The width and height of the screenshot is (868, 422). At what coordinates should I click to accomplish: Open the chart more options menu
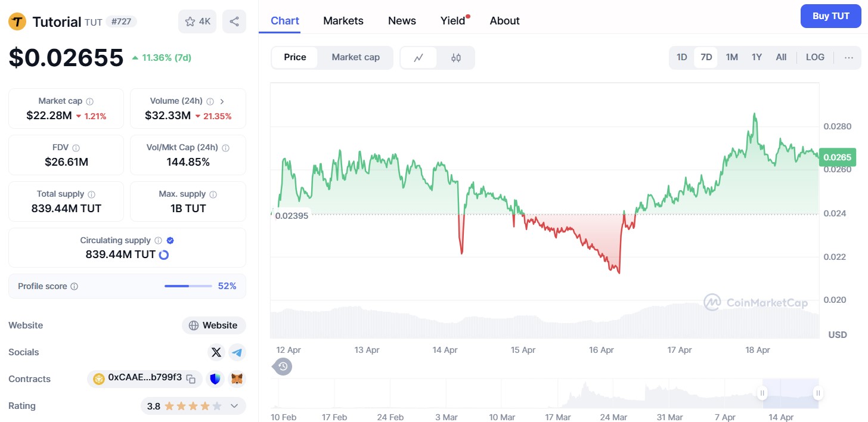coord(849,57)
